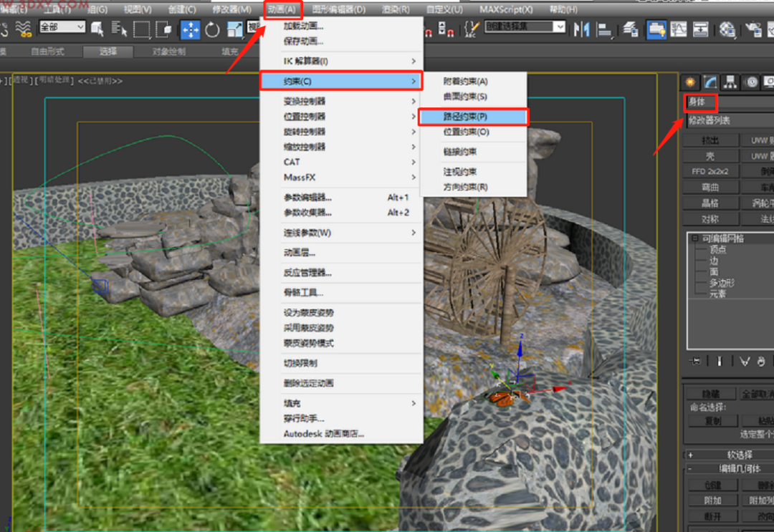Click the 弯曲 modifier button
The image size is (774, 532).
click(x=711, y=188)
